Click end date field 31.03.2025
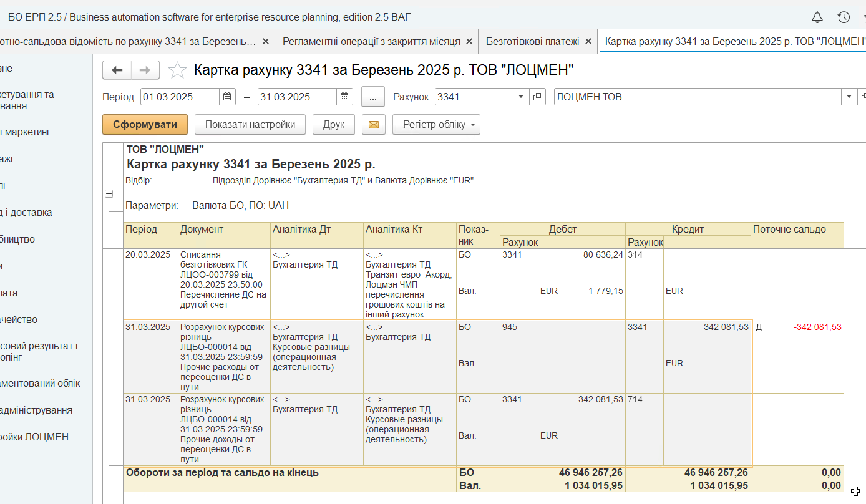The height and width of the screenshot is (504, 866). 298,97
